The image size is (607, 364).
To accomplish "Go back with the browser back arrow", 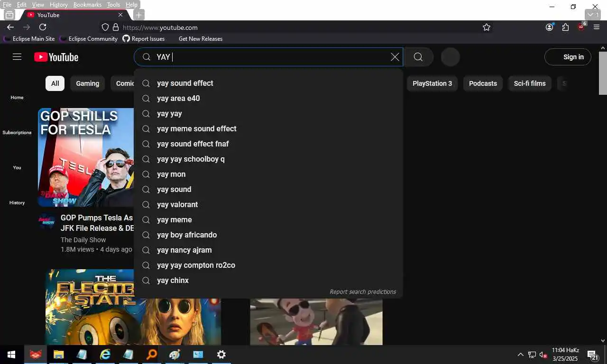I will click(x=10, y=27).
